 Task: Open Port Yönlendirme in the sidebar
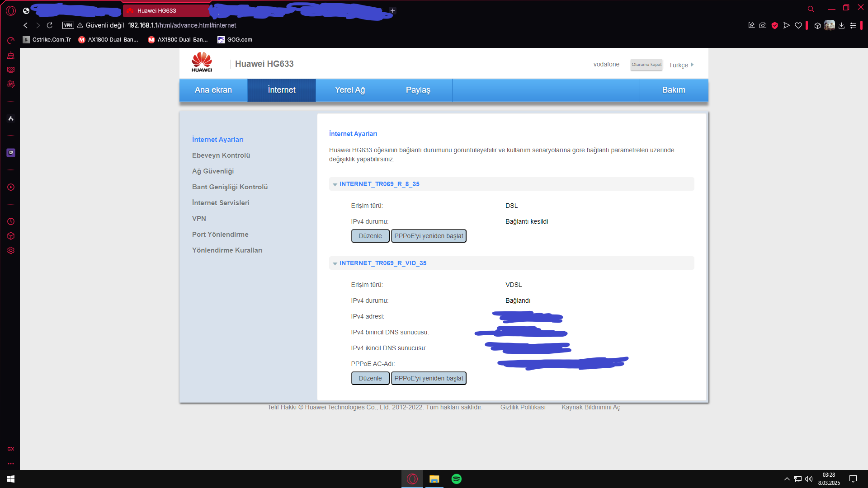tap(220, 234)
